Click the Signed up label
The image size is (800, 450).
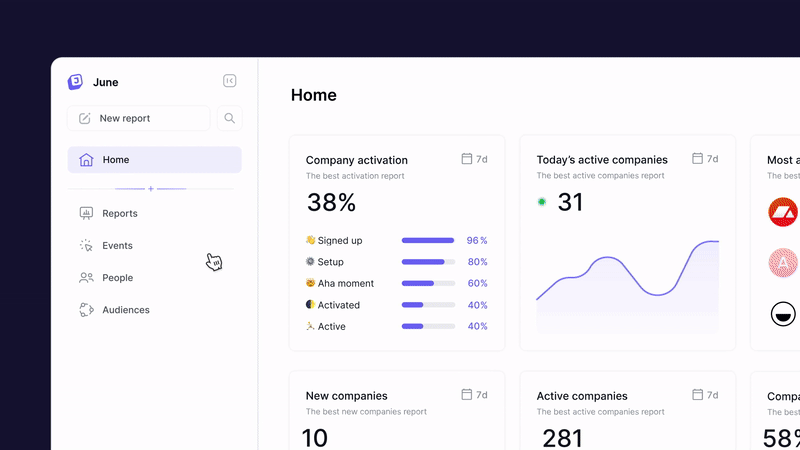pyautogui.click(x=340, y=240)
